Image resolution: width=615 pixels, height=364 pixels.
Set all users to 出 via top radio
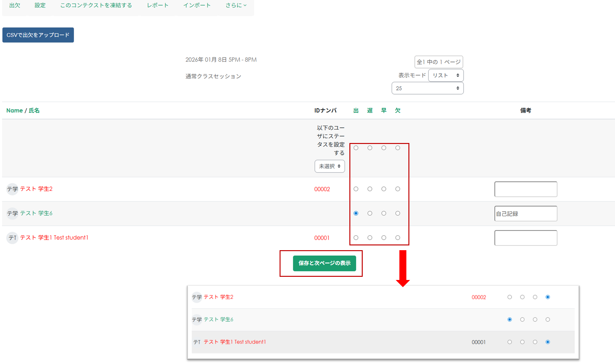click(x=356, y=148)
